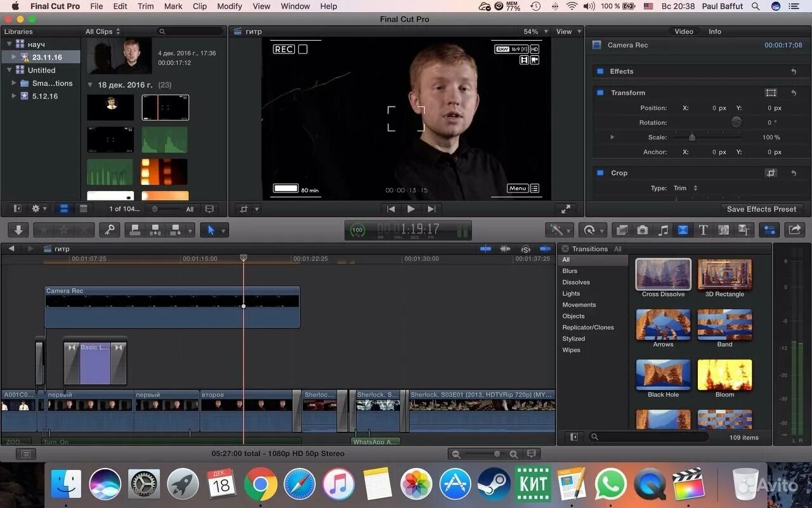The height and width of the screenshot is (508, 812).
Task: Open the Mark menu
Action: [173, 6]
